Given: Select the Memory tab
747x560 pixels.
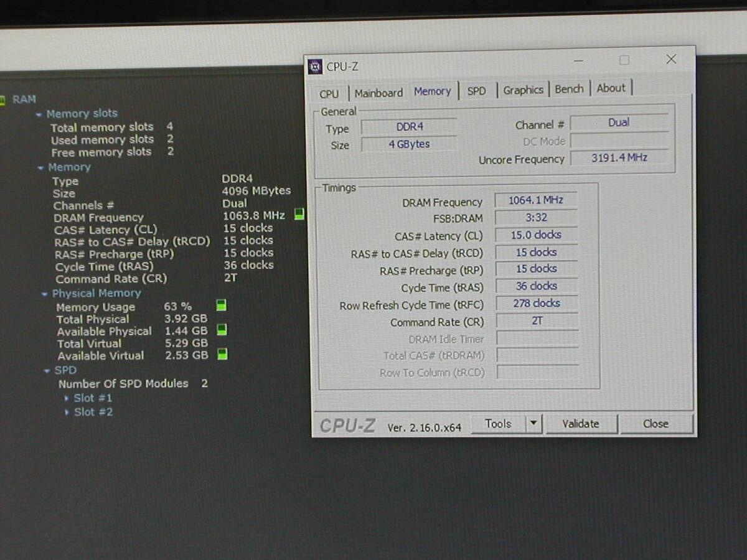Looking at the screenshot, I should [432, 91].
